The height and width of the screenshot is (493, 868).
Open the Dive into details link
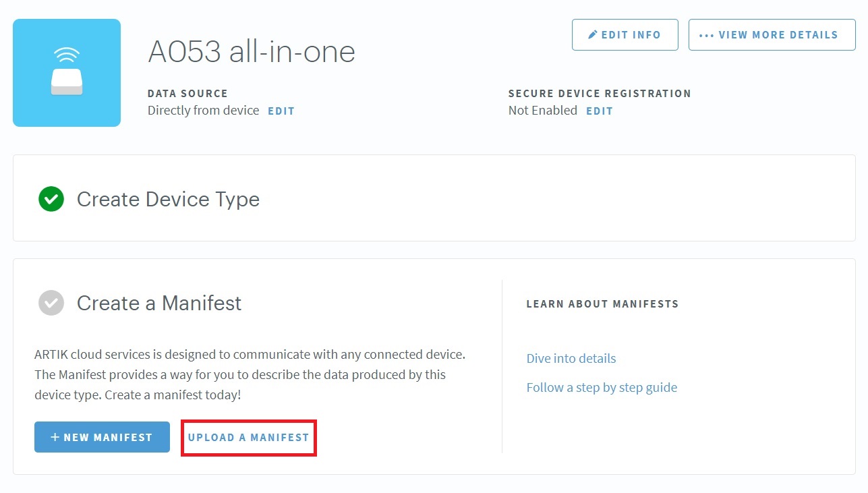pyautogui.click(x=571, y=358)
